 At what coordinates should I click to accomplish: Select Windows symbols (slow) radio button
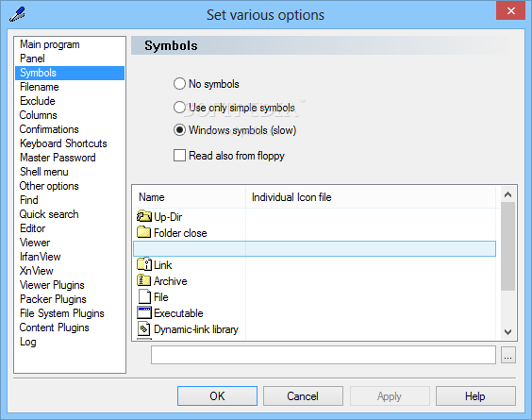pyautogui.click(x=179, y=130)
